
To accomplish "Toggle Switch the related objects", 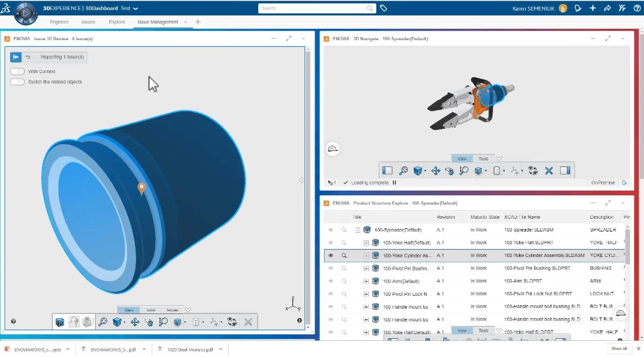I will [x=17, y=81].
